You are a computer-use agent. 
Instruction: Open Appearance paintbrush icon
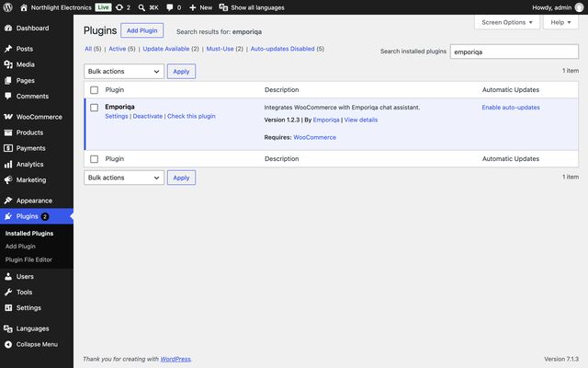(x=8, y=201)
